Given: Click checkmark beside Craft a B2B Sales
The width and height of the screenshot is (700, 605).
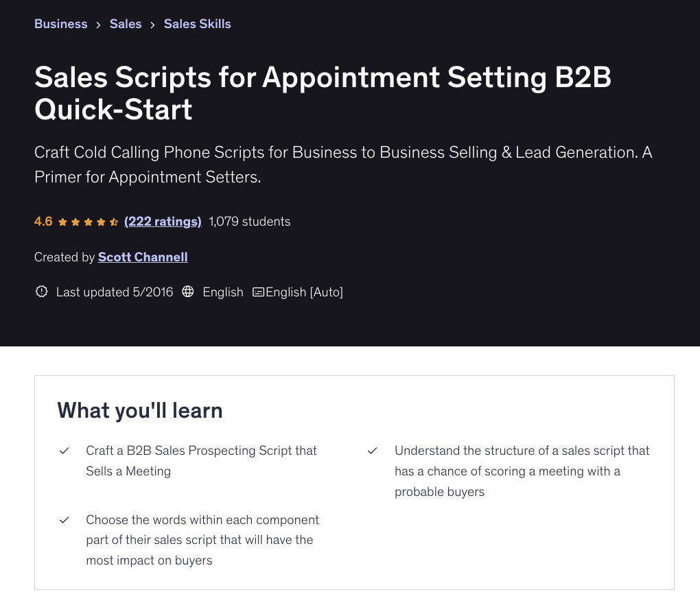Looking at the screenshot, I should point(65,451).
